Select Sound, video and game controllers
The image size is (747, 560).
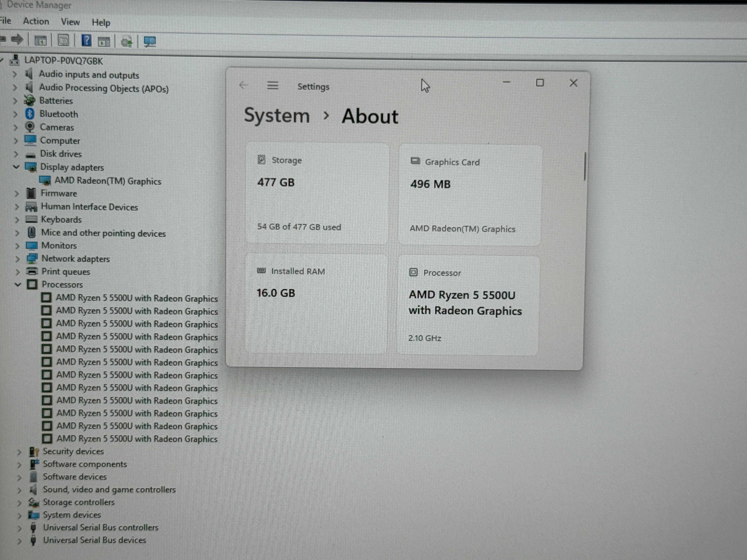click(x=109, y=489)
